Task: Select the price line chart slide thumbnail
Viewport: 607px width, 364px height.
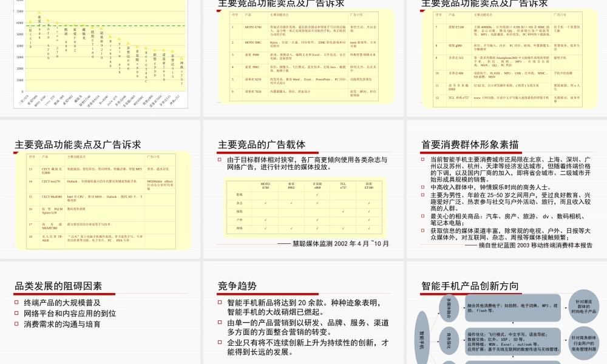Action: pyautogui.click(x=100, y=58)
